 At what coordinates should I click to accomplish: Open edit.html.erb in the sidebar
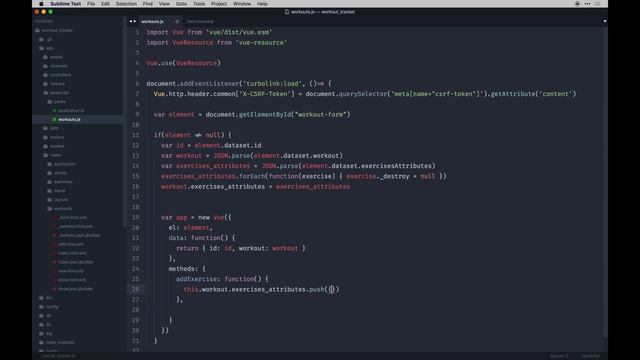tap(71, 244)
